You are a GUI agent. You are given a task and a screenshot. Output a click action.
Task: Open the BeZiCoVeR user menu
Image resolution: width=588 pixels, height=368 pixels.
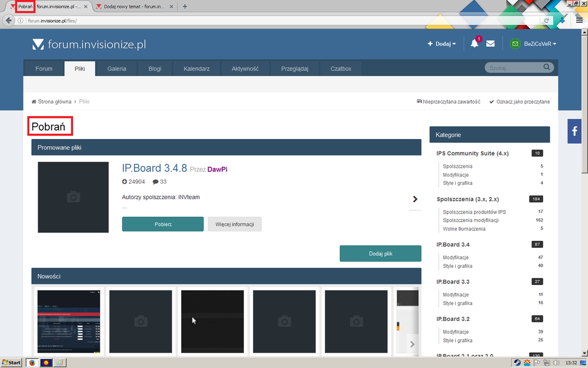(533, 44)
